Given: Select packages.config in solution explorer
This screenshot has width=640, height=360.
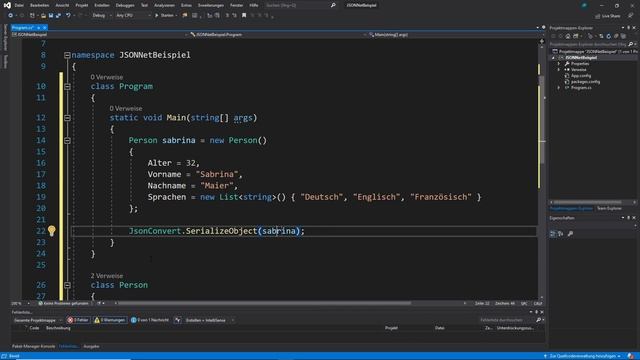Looking at the screenshot, I should (585, 82).
